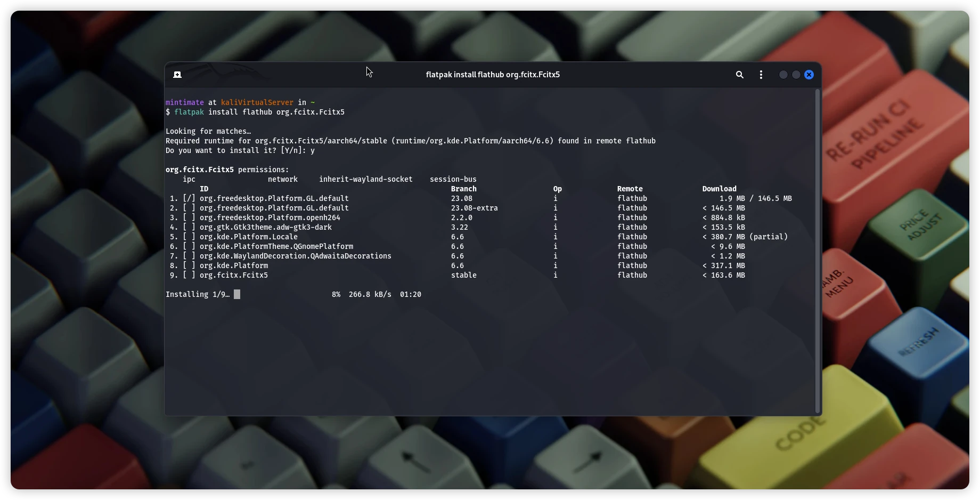Click the 'flatpak' command word in the prompt line
This screenshot has width=980, height=500.
pyautogui.click(x=189, y=112)
